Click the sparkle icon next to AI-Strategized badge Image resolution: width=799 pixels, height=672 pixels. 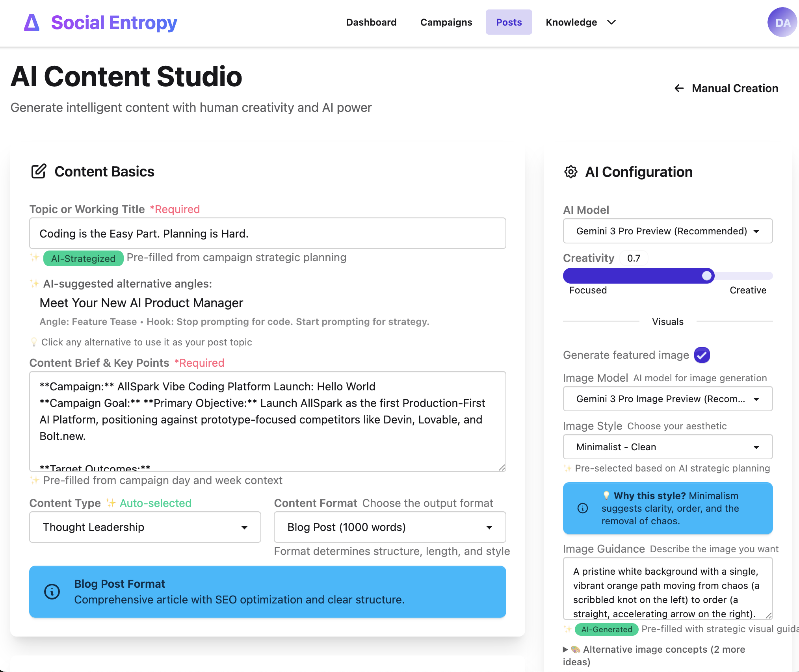pos(35,258)
